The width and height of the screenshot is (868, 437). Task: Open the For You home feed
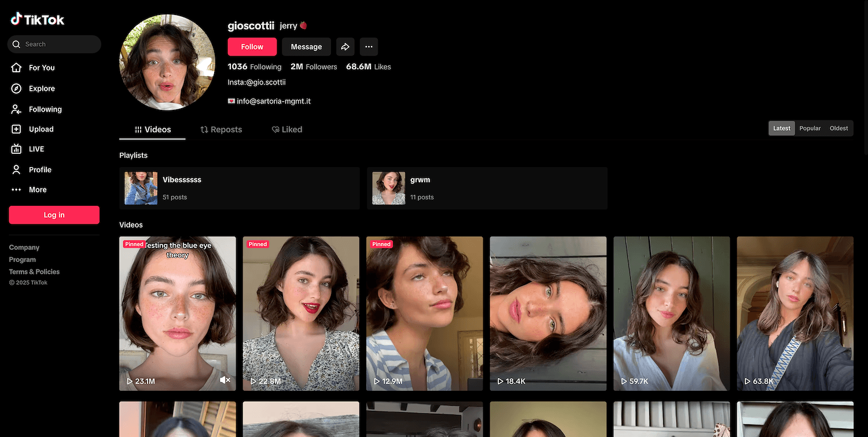point(41,68)
